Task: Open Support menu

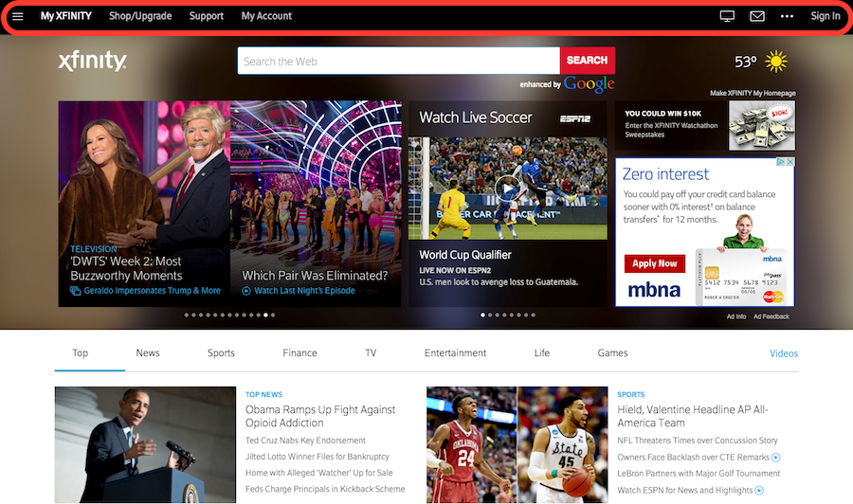Action: click(x=207, y=16)
